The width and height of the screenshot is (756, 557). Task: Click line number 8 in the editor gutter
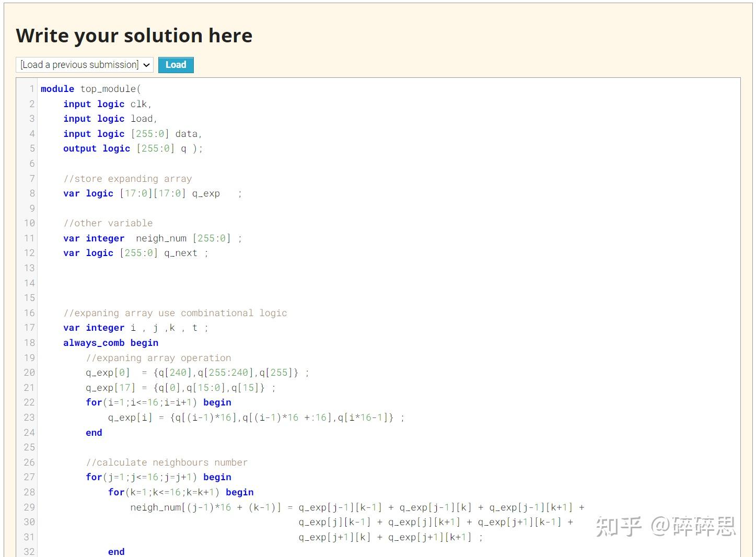tap(31, 193)
